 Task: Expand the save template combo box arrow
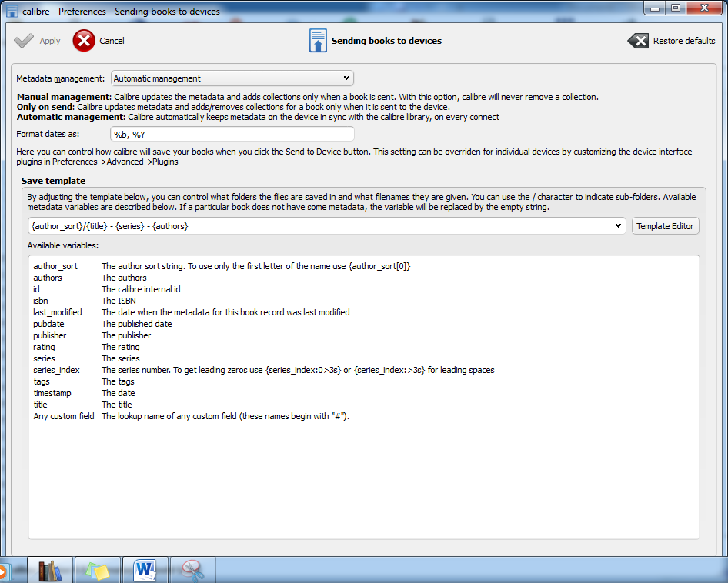618,226
